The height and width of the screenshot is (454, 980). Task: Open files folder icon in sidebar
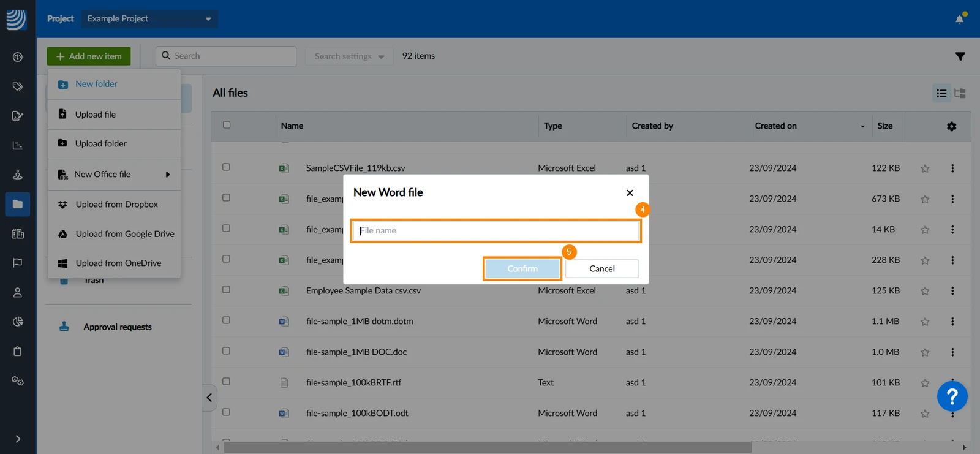(x=18, y=204)
